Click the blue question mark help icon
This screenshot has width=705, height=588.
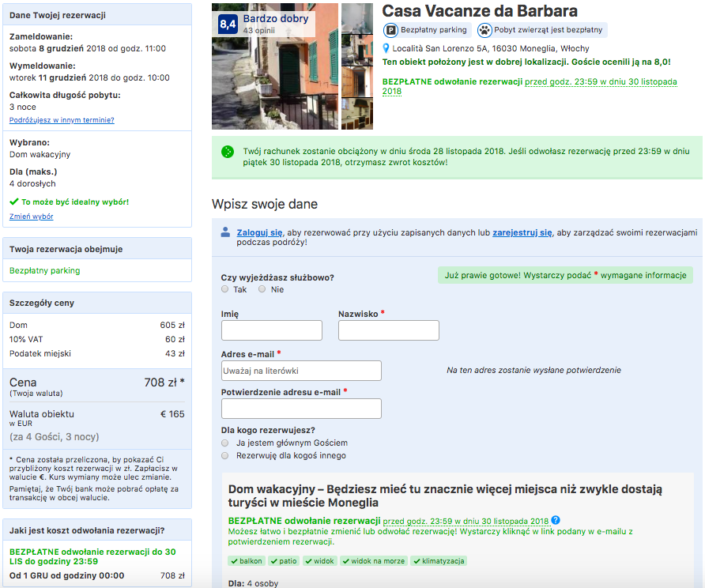[556, 520]
